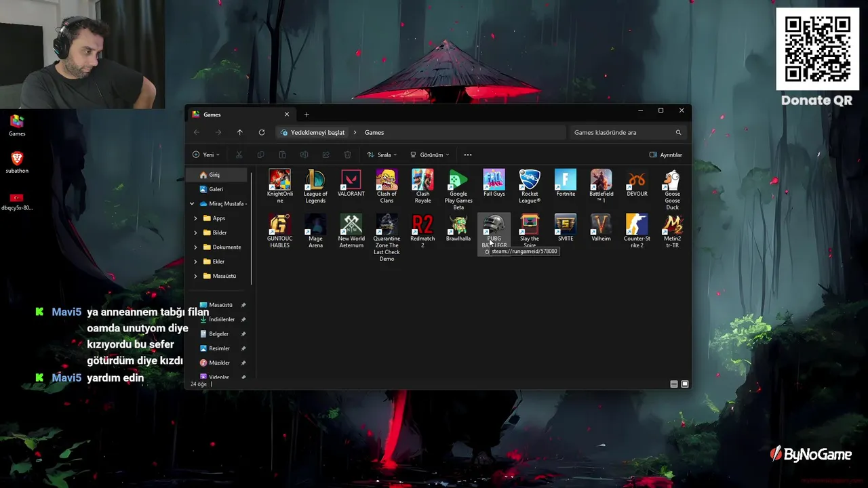Toggle the Ayrıntılar details pane
Image resolution: width=868 pixels, height=488 pixels.
tap(666, 155)
